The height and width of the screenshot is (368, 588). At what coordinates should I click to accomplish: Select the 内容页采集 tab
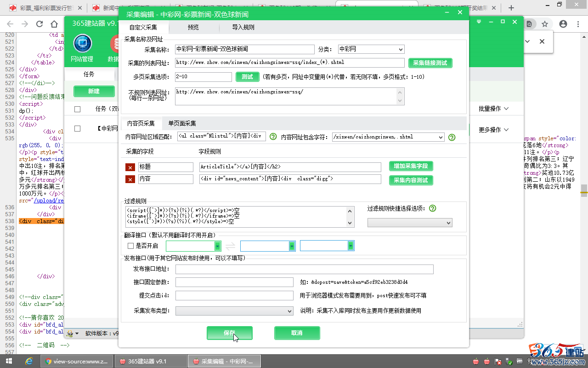tap(141, 123)
